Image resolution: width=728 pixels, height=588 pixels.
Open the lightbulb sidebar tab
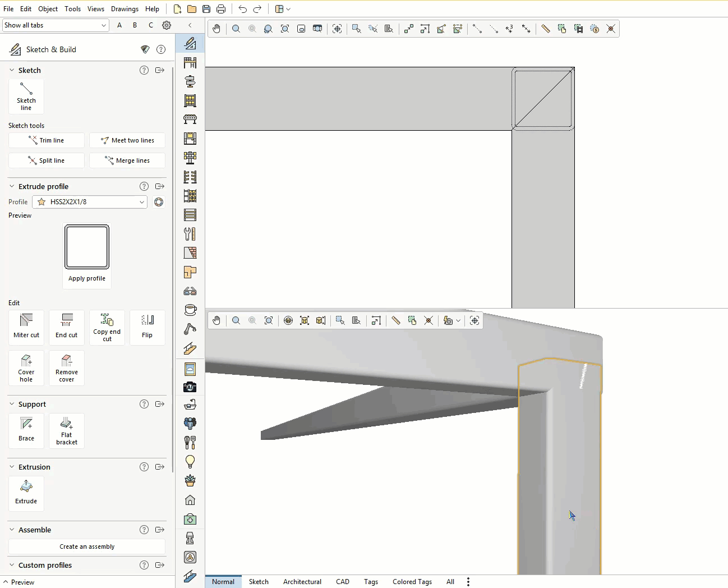tap(190, 462)
